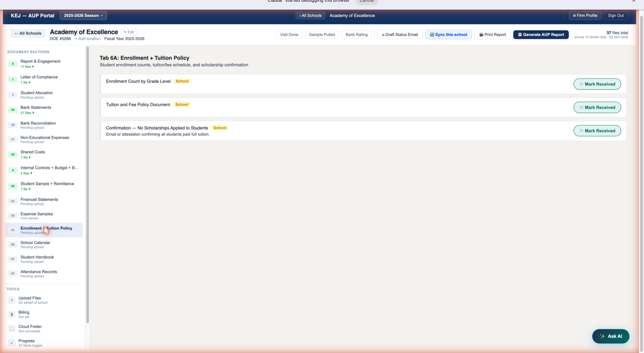Click the Progress checkmark icon
This screenshot has width=644, height=353.
(x=12, y=343)
